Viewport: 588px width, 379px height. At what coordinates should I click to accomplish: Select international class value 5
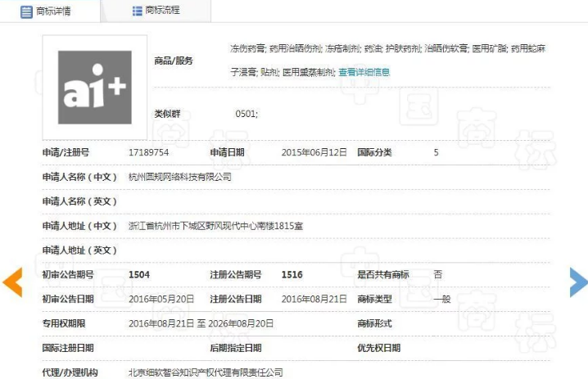click(436, 152)
